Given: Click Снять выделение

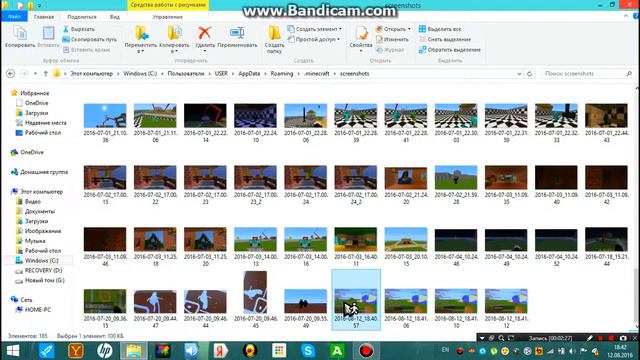Looking at the screenshot, I should point(445,40).
